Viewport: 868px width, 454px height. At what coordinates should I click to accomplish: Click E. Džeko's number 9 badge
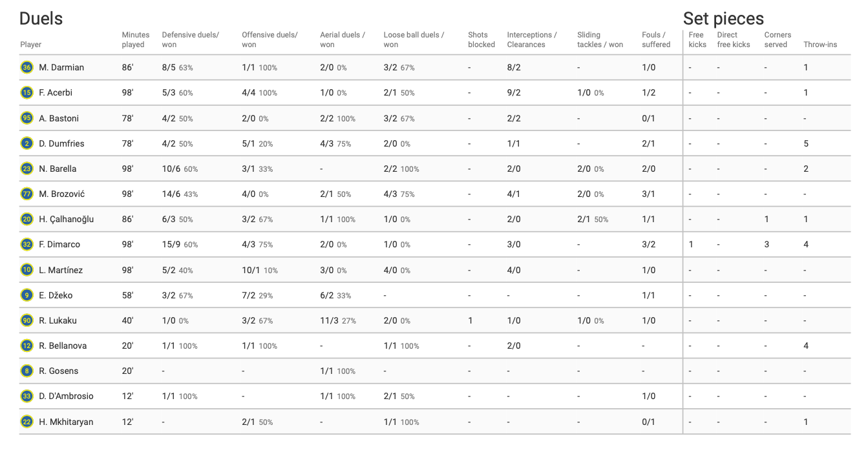[x=26, y=295]
